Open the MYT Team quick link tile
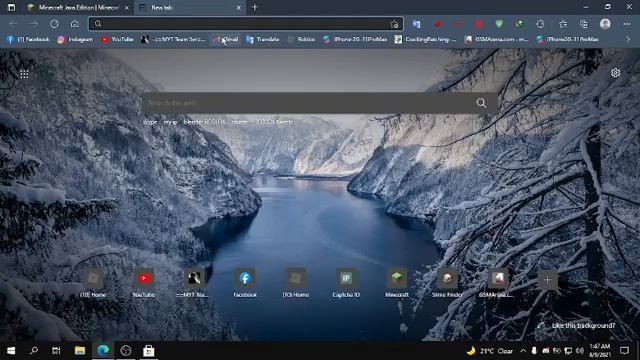Screen dimensions: 640x360 [194, 282]
